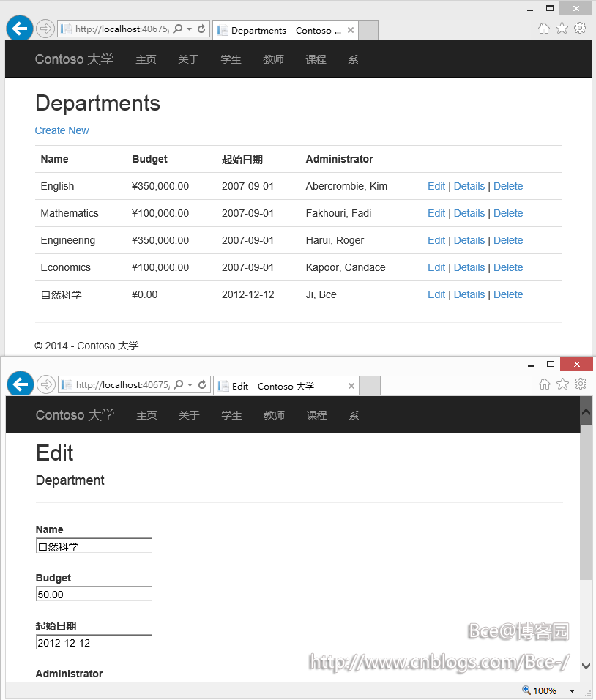The height and width of the screenshot is (700, 596).
Task: Click scroll down arrow in Edit window
Action: [x=586, y=665]
